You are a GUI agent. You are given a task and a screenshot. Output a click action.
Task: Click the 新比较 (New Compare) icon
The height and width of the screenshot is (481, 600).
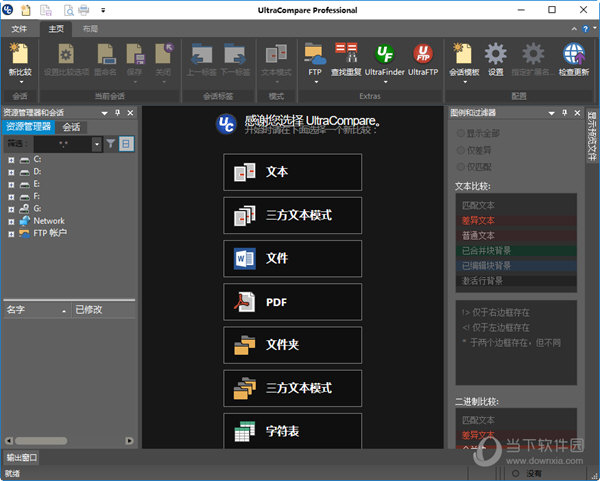coord(20,54)
